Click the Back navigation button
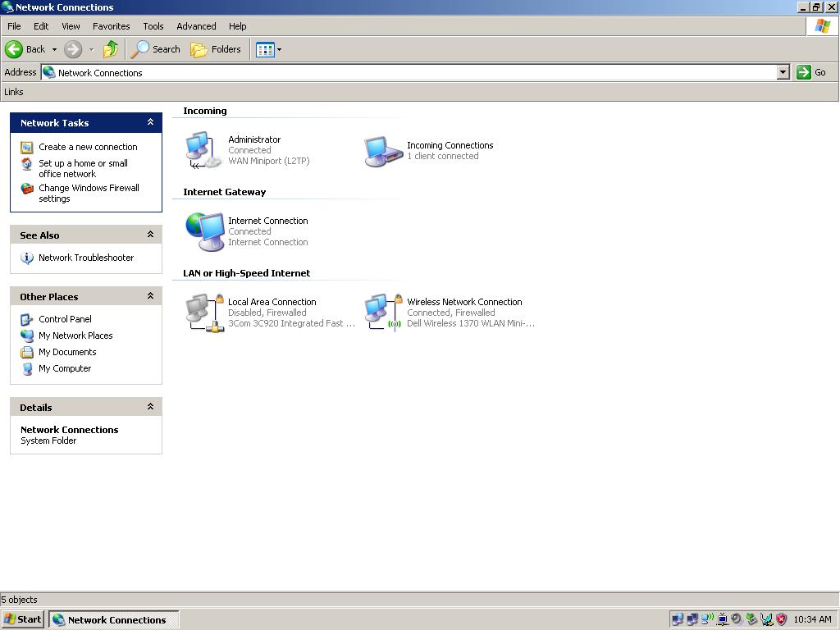This screenshot has height=630, width=840. 25,49
